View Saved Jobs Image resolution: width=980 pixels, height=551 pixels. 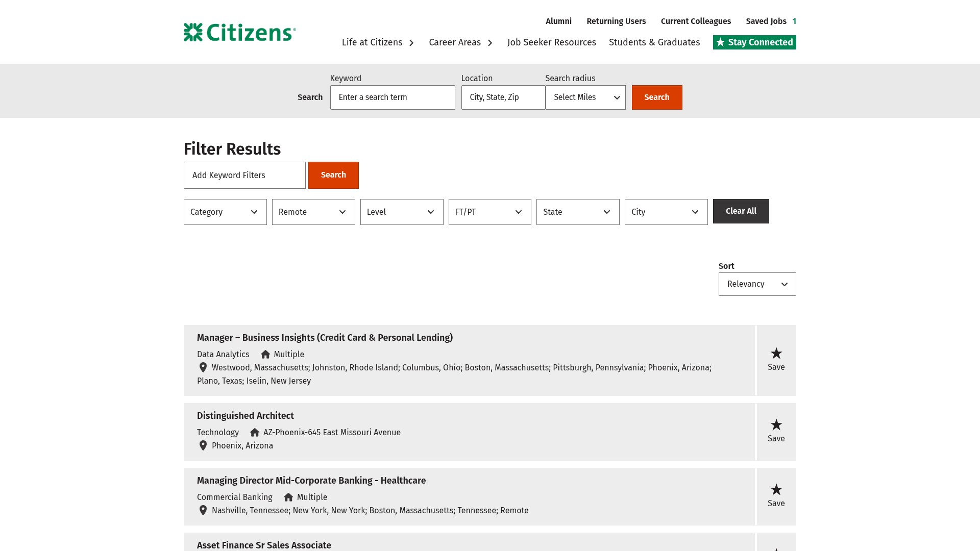771,21
